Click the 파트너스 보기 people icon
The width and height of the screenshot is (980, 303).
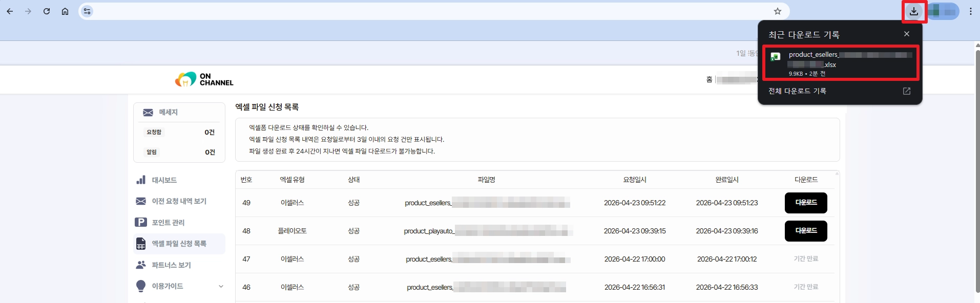141,265
